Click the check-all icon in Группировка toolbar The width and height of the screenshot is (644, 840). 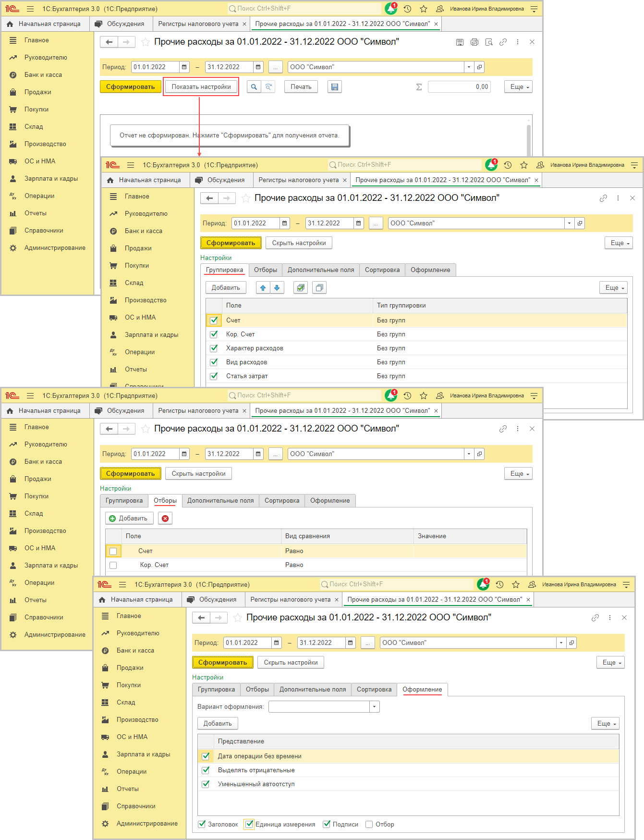(301, 288)
